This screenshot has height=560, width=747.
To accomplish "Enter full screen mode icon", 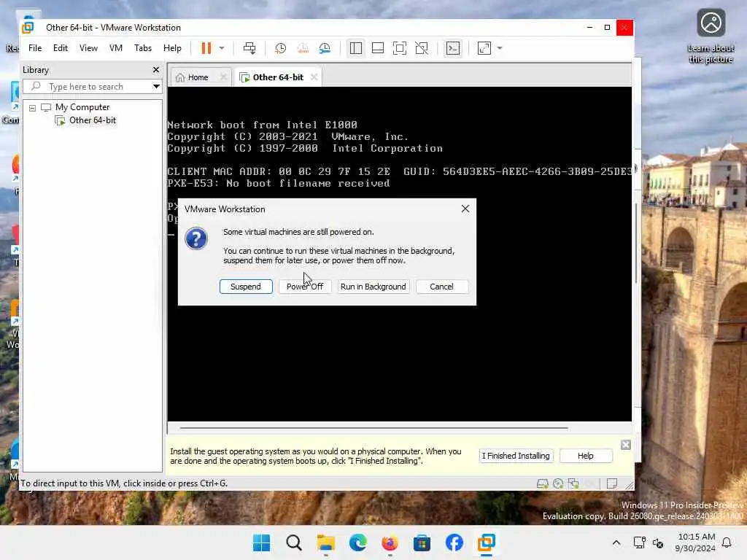I will [400, 48].
